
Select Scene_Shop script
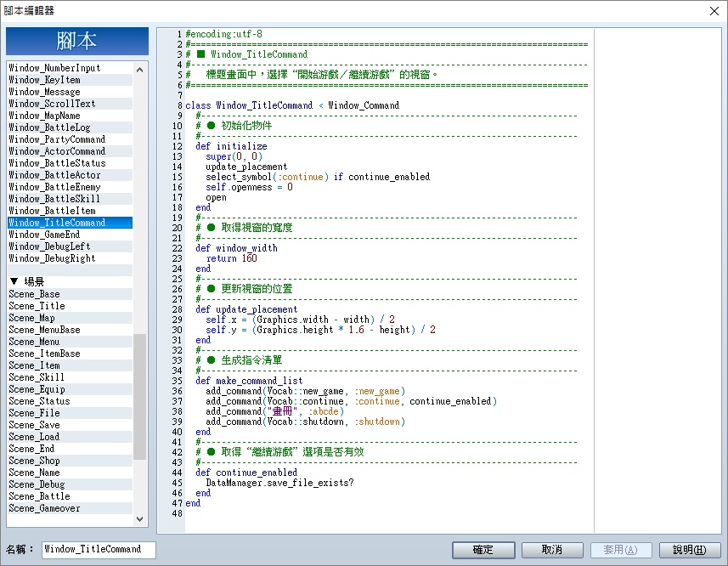tap(70, 461)
